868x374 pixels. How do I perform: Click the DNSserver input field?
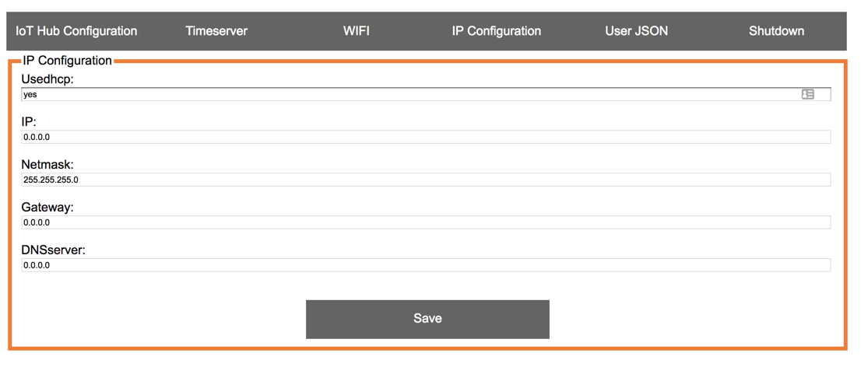click(x=425, y=265)
